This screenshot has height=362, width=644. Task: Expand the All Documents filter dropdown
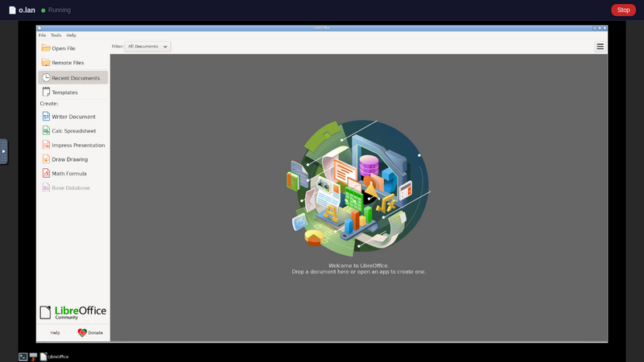[x=147, y=47]
